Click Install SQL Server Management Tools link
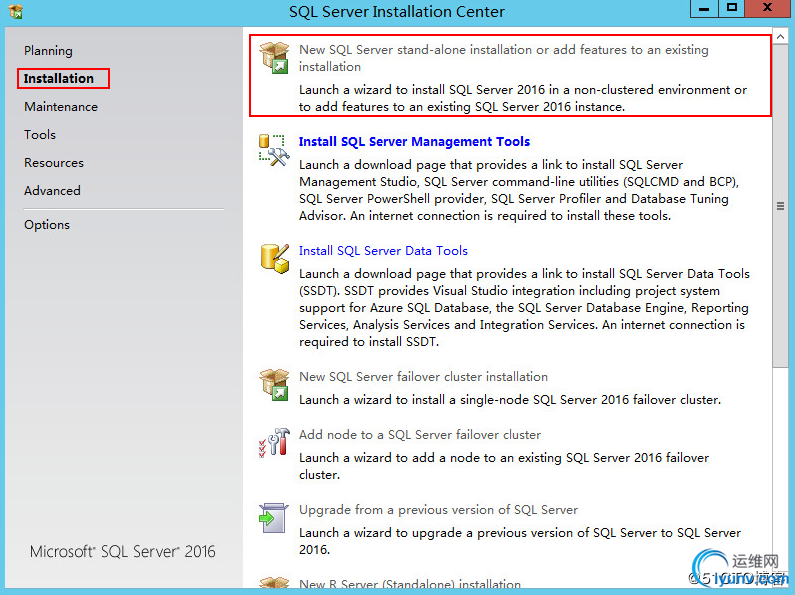795x595 pixels. 414,141
